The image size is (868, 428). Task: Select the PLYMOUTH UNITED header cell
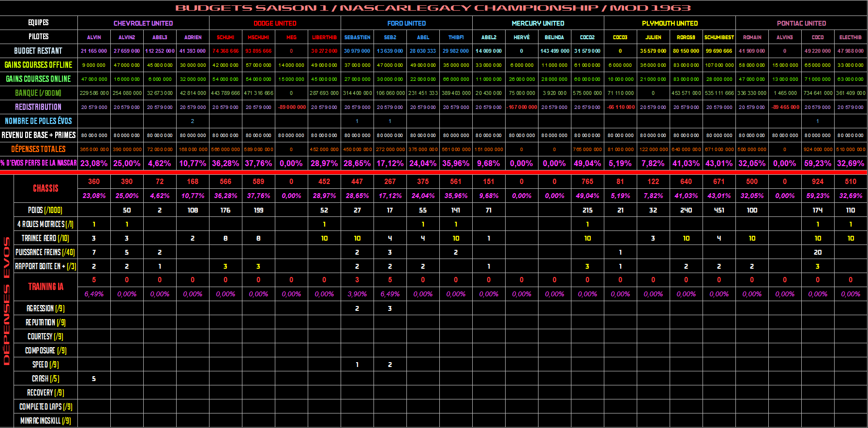pyautogui.click(x=670, y=23)
